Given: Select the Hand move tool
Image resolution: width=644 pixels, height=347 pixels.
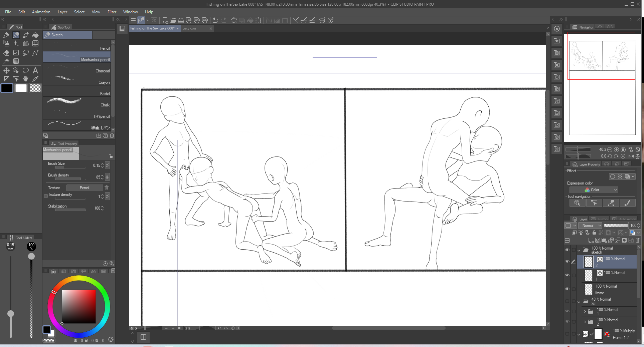Looking at the screenshot, I should pyautogui.click(x=25, y=79).
